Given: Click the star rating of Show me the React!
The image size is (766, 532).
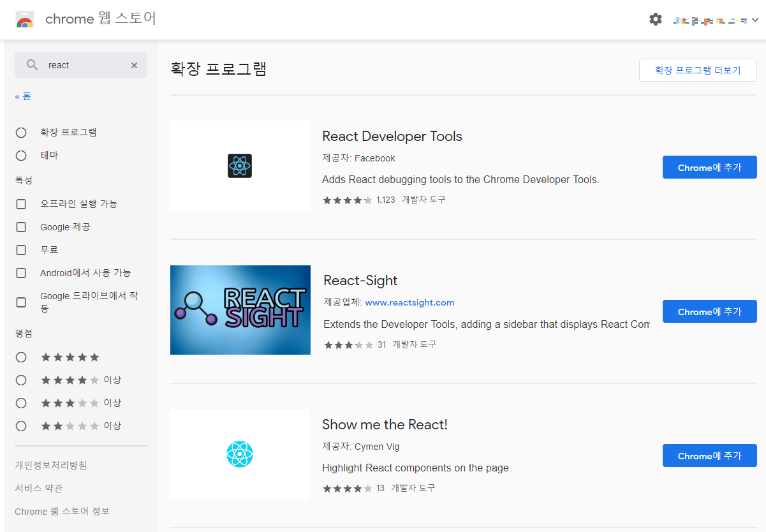Looking at the screenshot, I should pyautogui.click(x=347, y=488).
